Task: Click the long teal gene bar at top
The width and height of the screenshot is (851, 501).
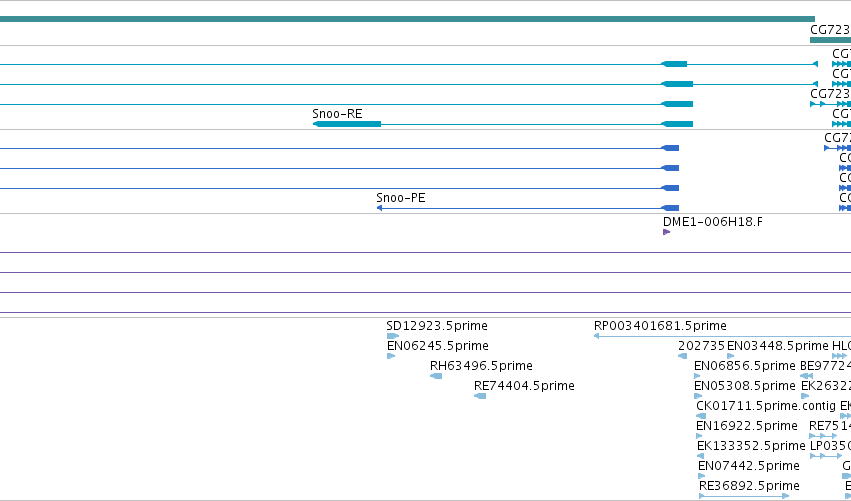Action: (407, 19)
